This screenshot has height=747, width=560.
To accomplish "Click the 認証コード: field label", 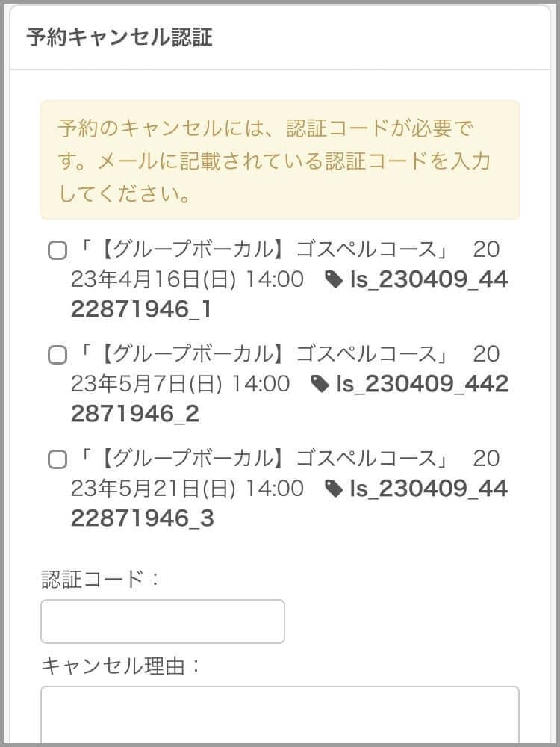I will coord(100,579).
